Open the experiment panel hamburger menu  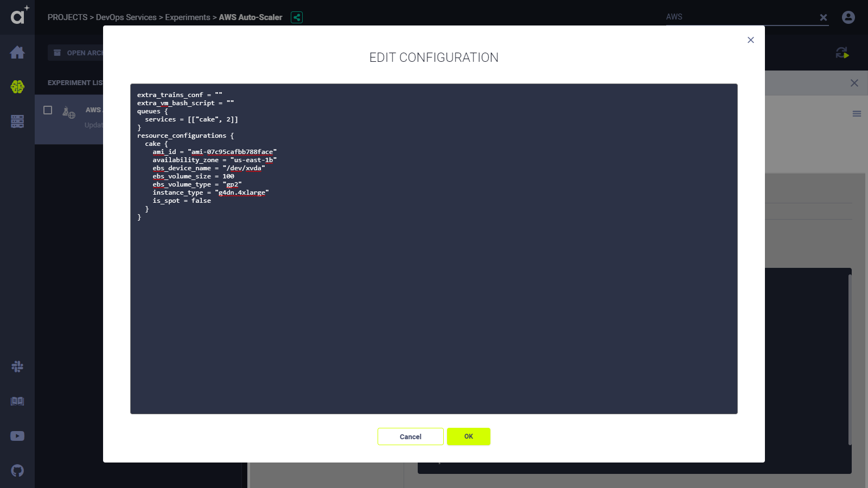click(x=857, y=114)
